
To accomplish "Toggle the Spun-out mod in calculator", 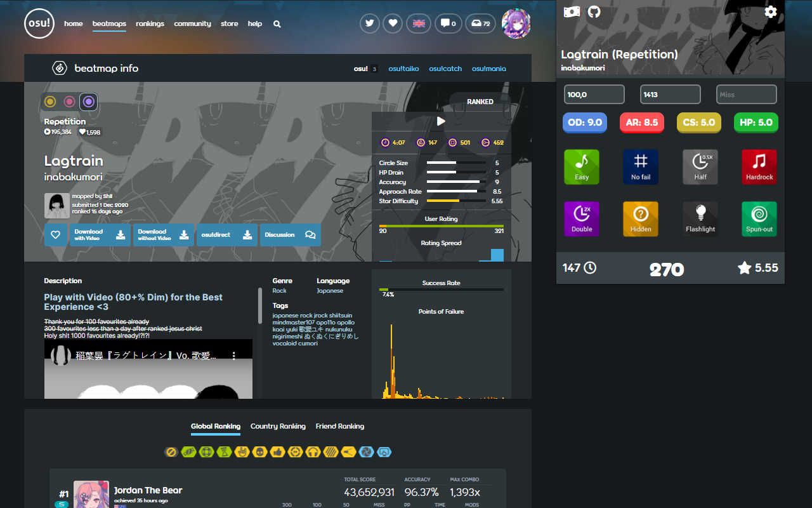I will tap(759, 219).
